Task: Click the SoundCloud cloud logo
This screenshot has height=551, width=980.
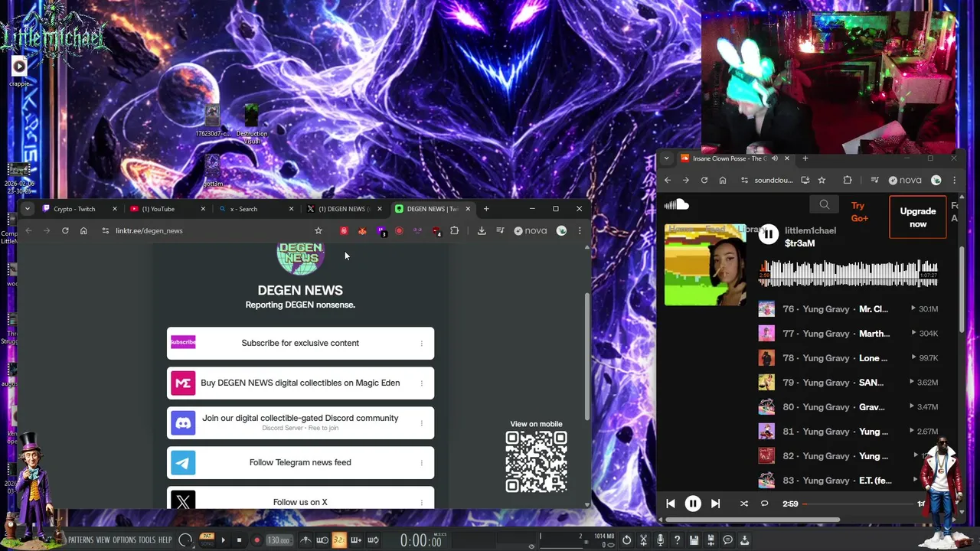Action: [677, 204]
